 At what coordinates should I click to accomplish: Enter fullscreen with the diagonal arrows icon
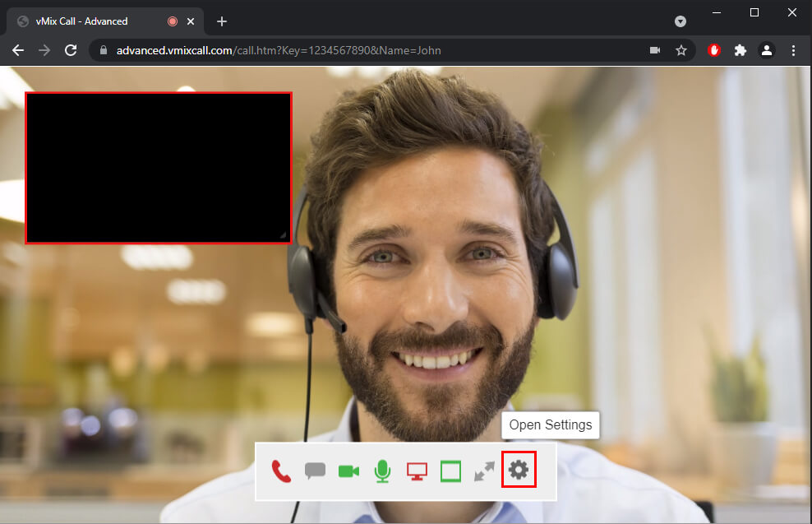tap(484, 471)
